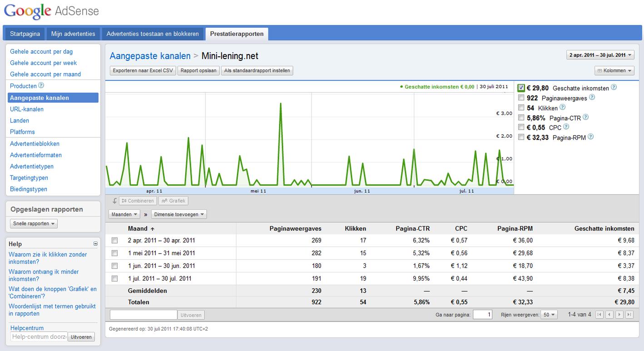Image resolution: width=644 pixels, height=351 pixels.
Task: Open Gehele account per dag report
Action: pyautogui.click(x=41, y=51)
